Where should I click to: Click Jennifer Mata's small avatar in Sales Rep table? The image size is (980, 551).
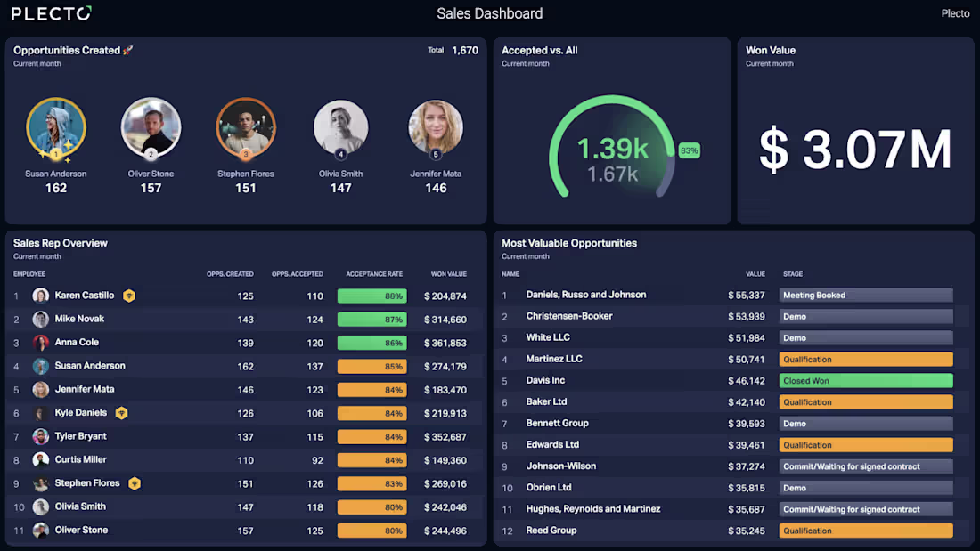pos(41,389)
